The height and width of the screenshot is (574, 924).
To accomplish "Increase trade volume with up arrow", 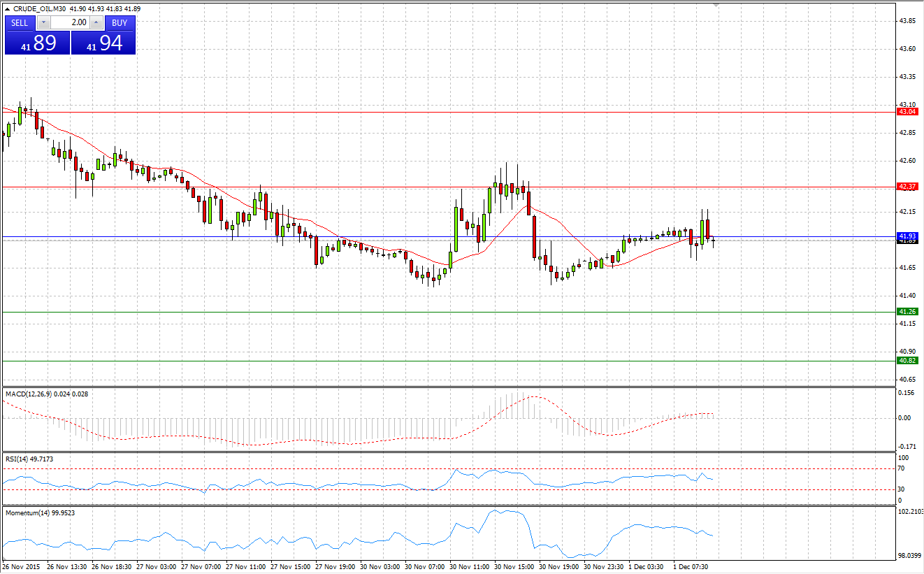I will 96,22.
